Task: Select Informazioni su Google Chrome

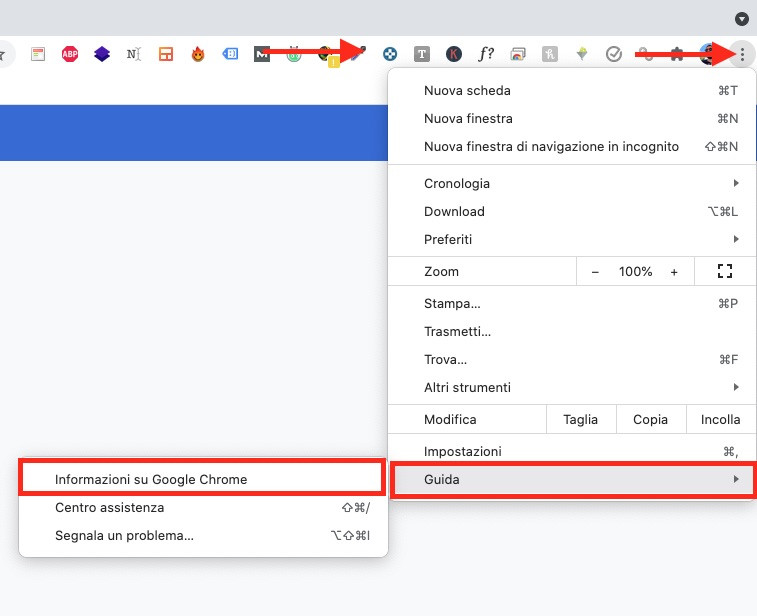Action: [x=202, y=479]
